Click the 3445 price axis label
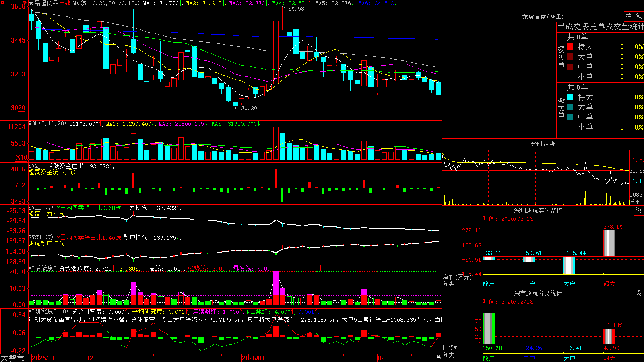Screen dimensions: 644x362 [x=18, y=40]
